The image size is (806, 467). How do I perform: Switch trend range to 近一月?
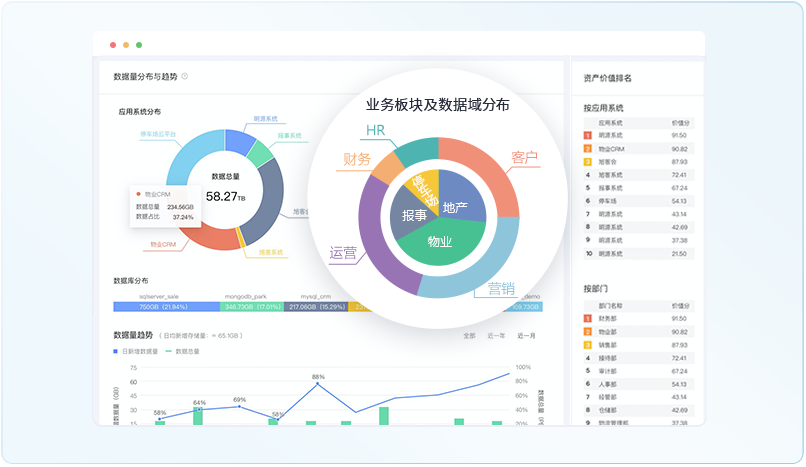(526, 336)
